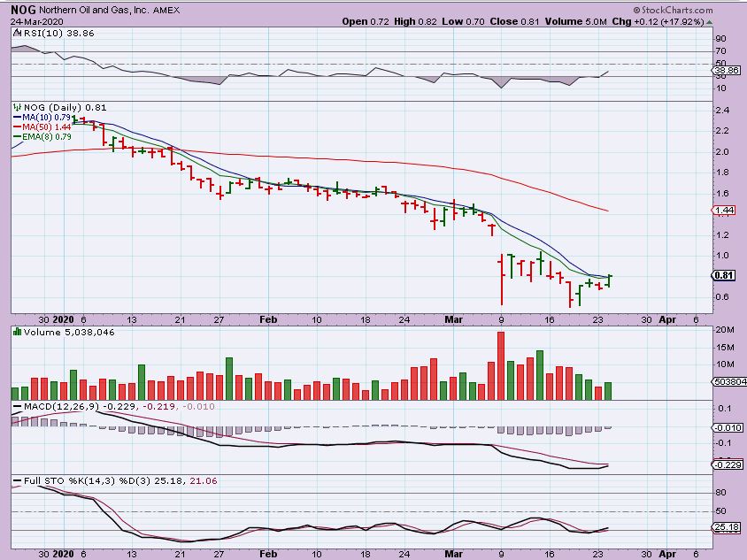The image size is (747, 560).
Task: Click the Apr label under price panel
Action: tap(667, 319)
